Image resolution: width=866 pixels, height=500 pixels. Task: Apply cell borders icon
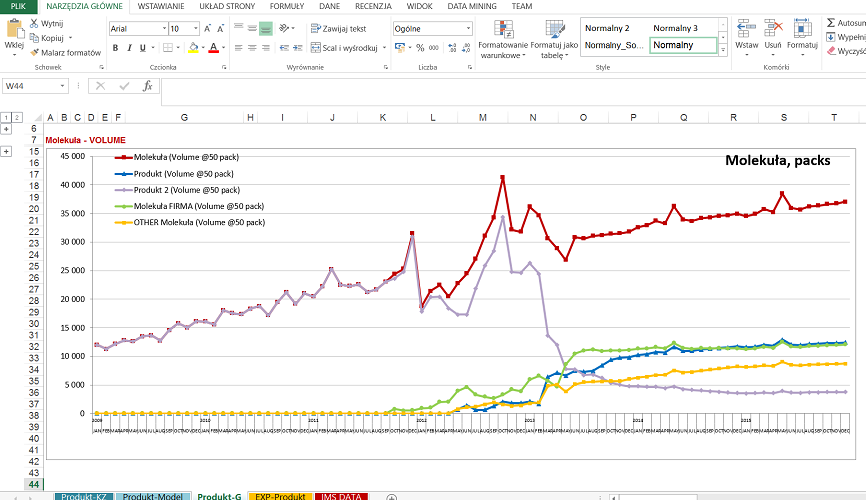tap(168, 48)
